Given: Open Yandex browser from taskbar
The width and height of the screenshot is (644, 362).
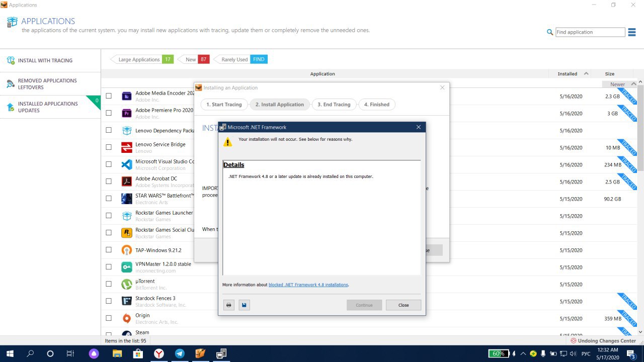Looking at the screenshot, I should point(159,353).
